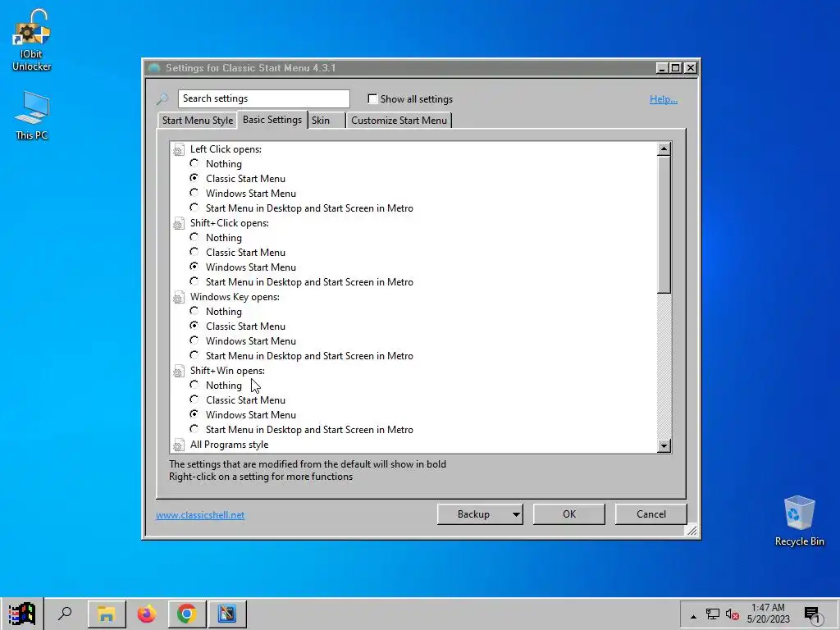Set Shift+Win opens to Classic Start Menu
Screen dimensions: 840x630
[x=194, y=399]
